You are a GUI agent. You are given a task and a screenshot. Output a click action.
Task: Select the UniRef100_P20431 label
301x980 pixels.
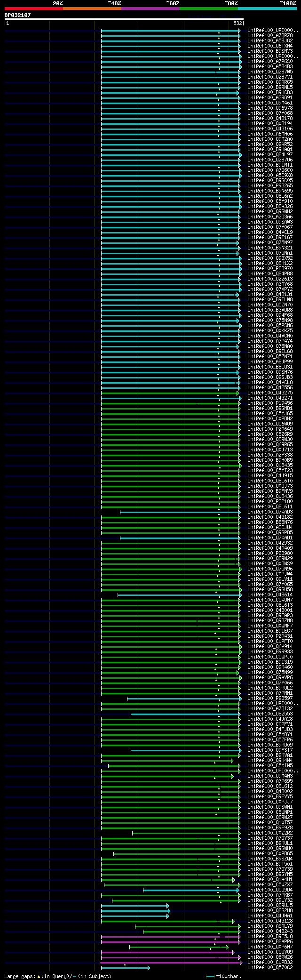[270, 636]
